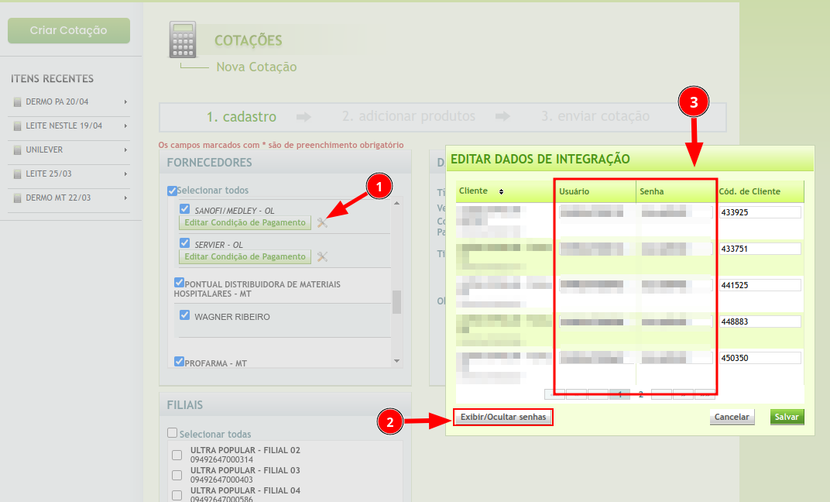Expand the LEITE 25/03 recent item arrow
This screenshot has width=830, height=502.
pos(125,174)
